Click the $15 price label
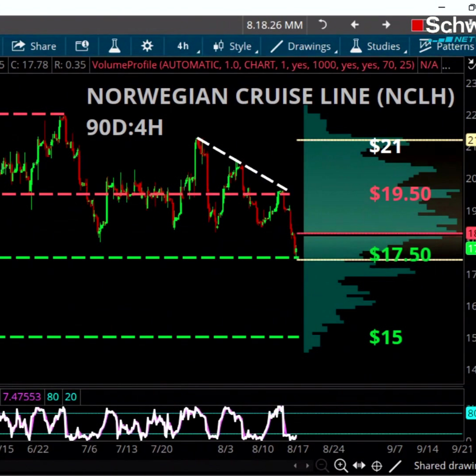 [386, 337]
